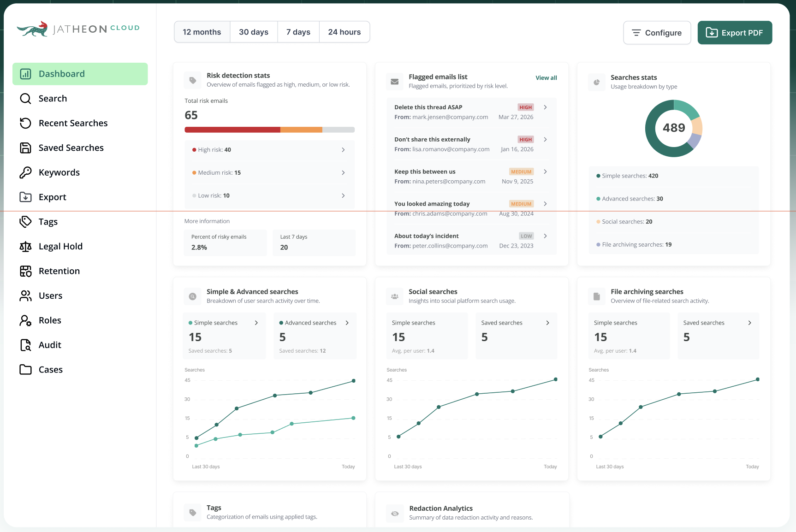Click the Tags icon beside the Tags card title
This screenshot has width=796, height=532.
pyautogui.click(x=192, y=512)
